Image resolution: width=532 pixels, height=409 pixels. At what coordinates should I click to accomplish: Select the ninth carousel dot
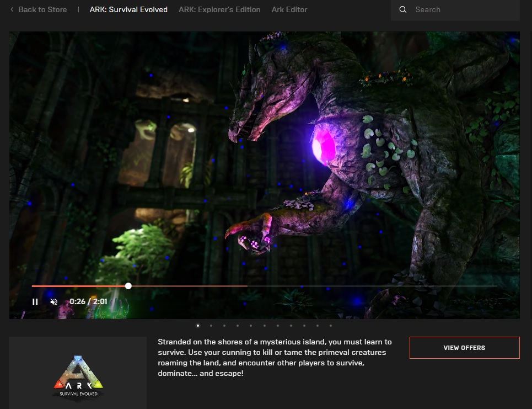point(304,326)
